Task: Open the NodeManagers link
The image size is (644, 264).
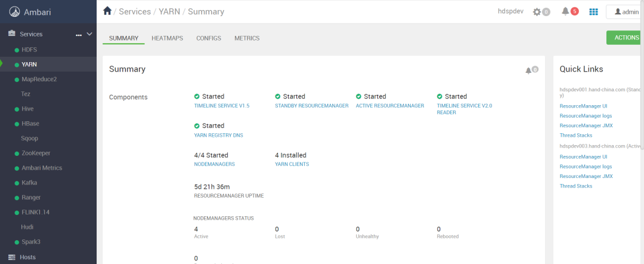Action: point(214,164)
